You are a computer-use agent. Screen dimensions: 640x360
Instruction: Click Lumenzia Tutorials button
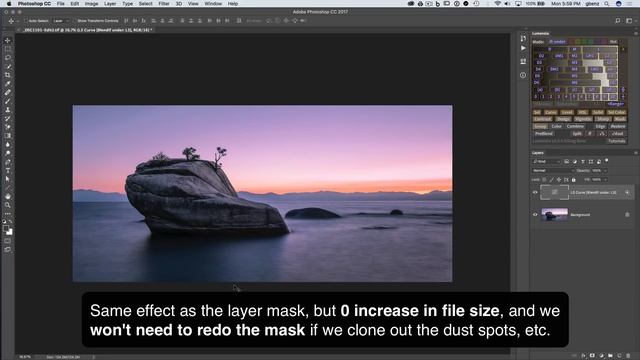[x=616, y=141]
